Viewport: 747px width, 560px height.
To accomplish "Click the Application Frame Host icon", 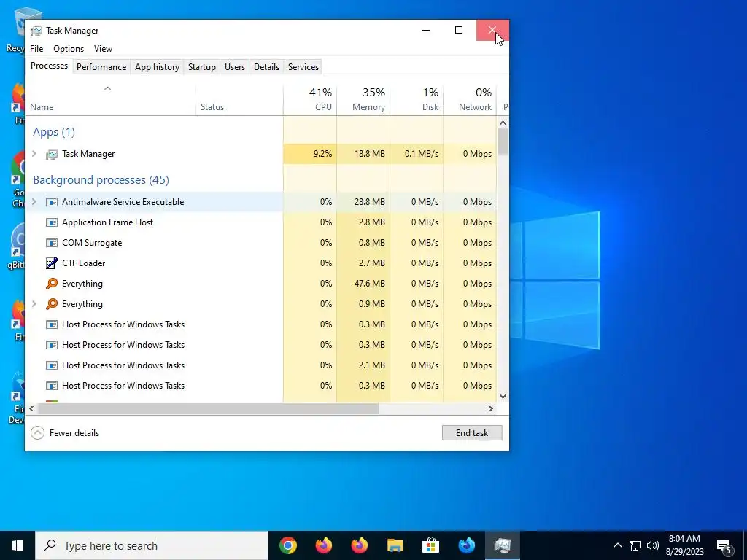I will coord(52,222).
